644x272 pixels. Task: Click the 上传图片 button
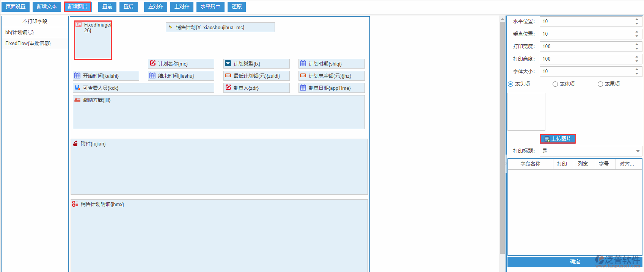tap(558, 139)
